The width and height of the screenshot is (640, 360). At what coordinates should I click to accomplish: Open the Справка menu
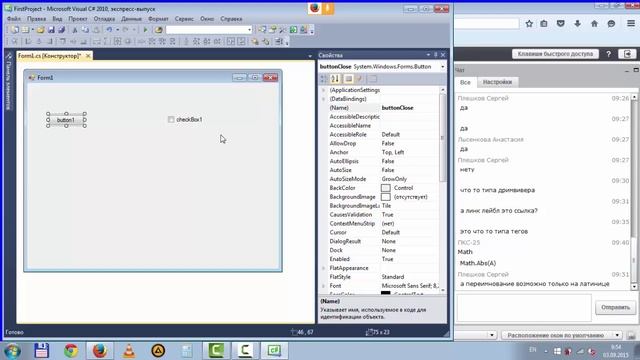[x=231, y=19]
